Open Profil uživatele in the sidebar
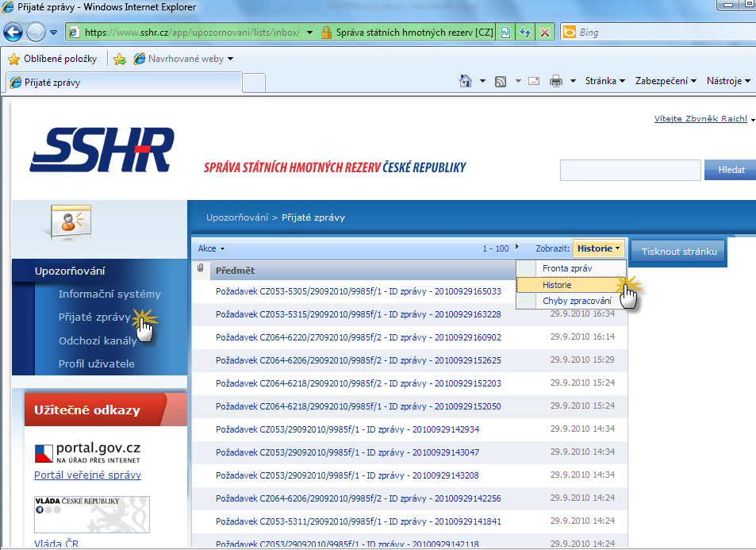 click(x=97, y=363)
